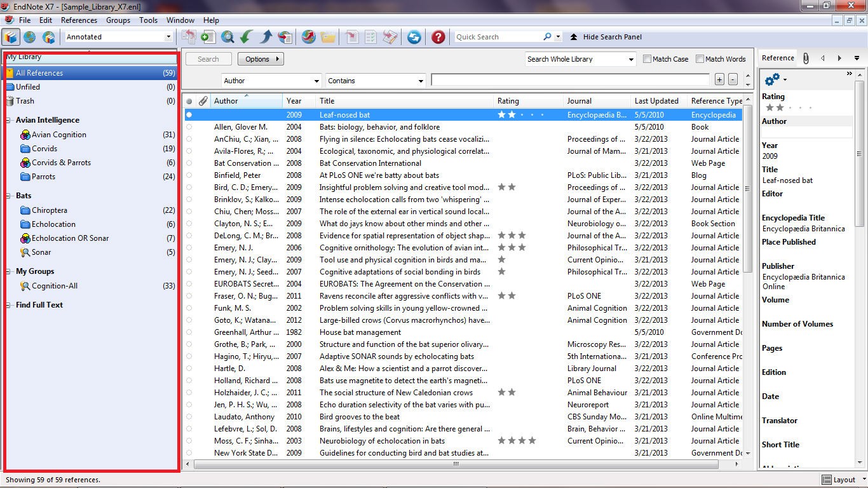
Task: Click the blue Sync Library icon
Action: [414, 37]
